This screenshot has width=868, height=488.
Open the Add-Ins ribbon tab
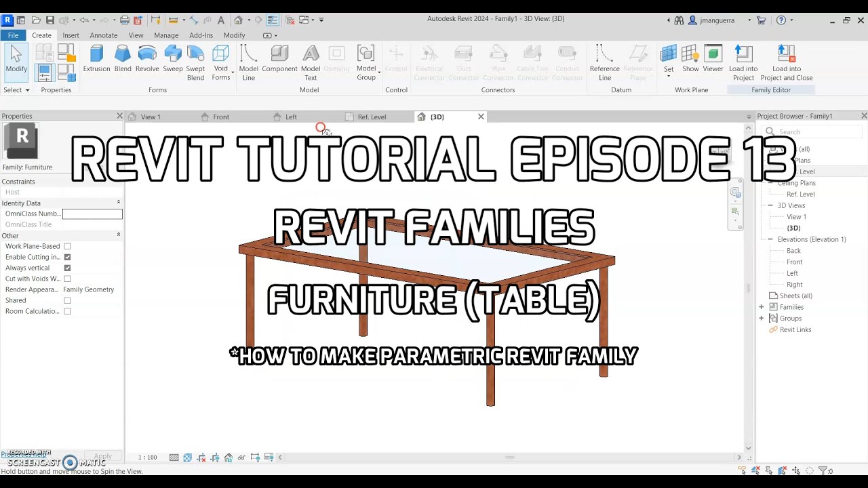(201, 35)
